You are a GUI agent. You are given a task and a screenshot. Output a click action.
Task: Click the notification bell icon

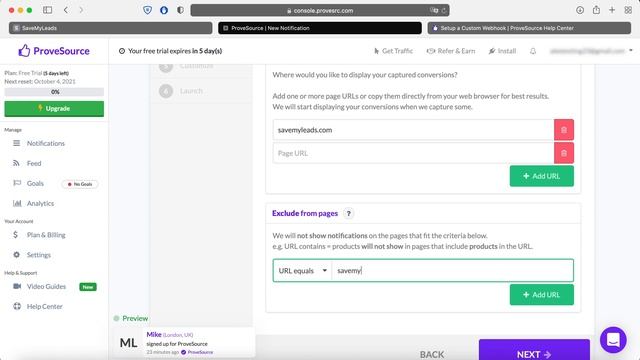coord(533,51)
